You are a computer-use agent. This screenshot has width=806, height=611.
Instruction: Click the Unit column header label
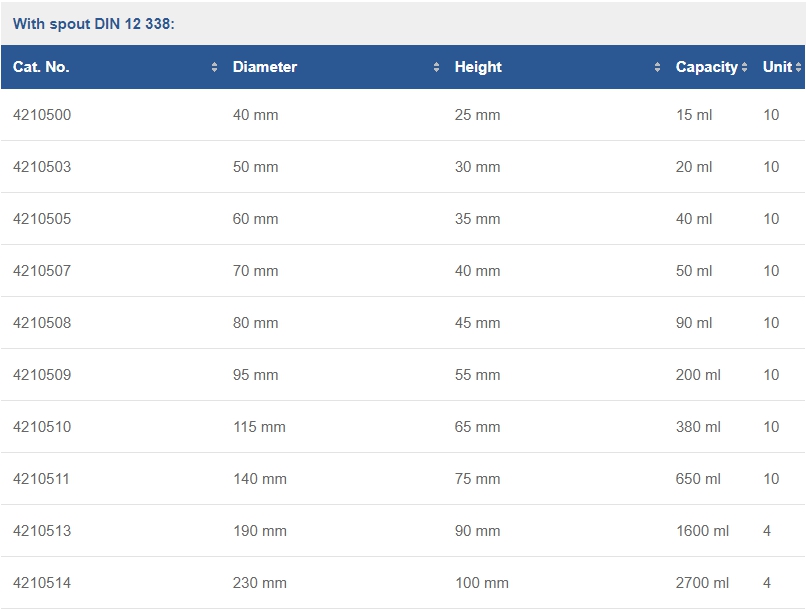(x=776, y=67)
